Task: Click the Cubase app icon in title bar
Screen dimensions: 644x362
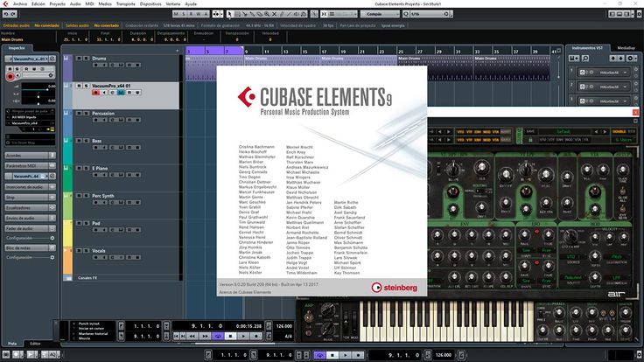Action: [x=5, y=3]
